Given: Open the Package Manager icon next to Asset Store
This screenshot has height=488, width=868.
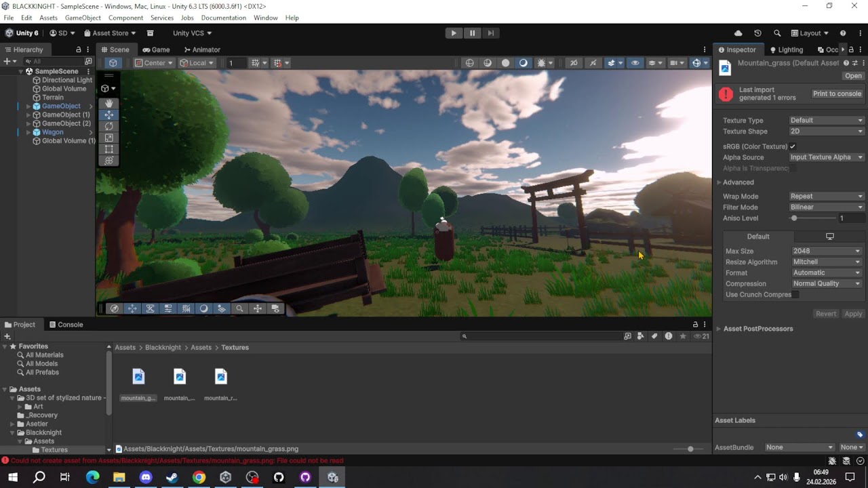Looking at the screenshot, I should (151, 33).
